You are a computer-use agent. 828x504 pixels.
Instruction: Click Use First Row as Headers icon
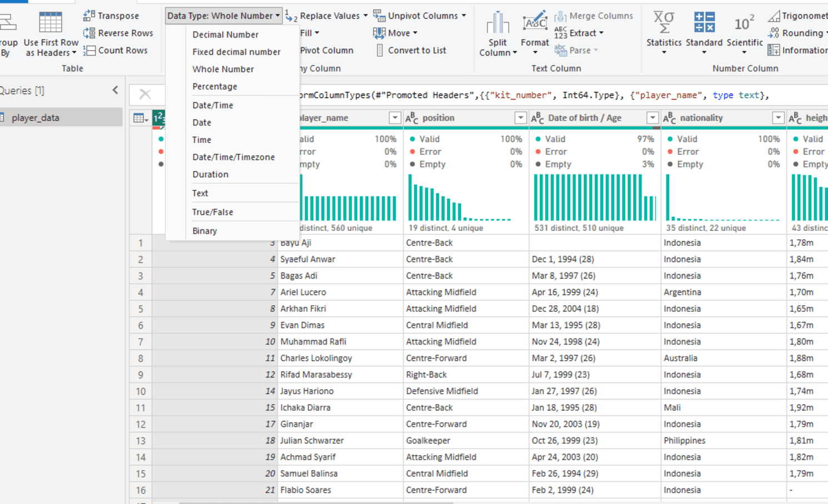pos(51,23)
